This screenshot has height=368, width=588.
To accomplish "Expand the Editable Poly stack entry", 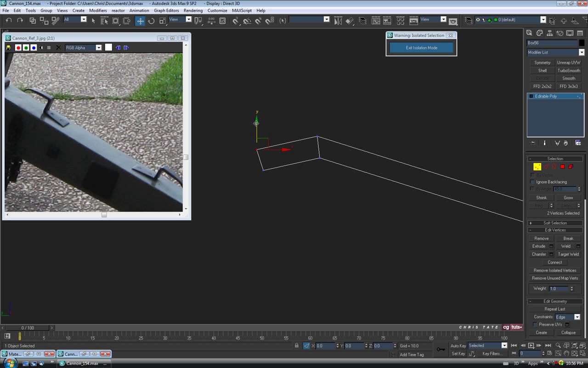I will coord(531,96).
